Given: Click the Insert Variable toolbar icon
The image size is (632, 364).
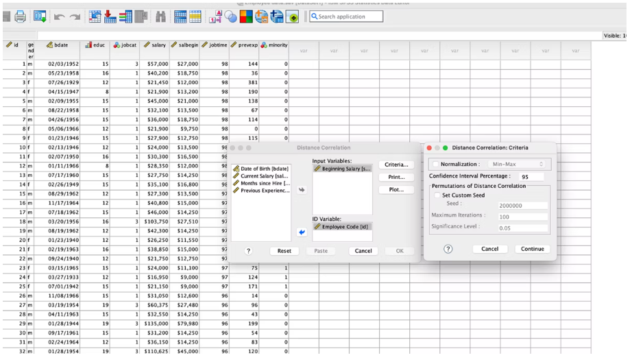Looking at the screenshot, I should (x=195, y=16).
